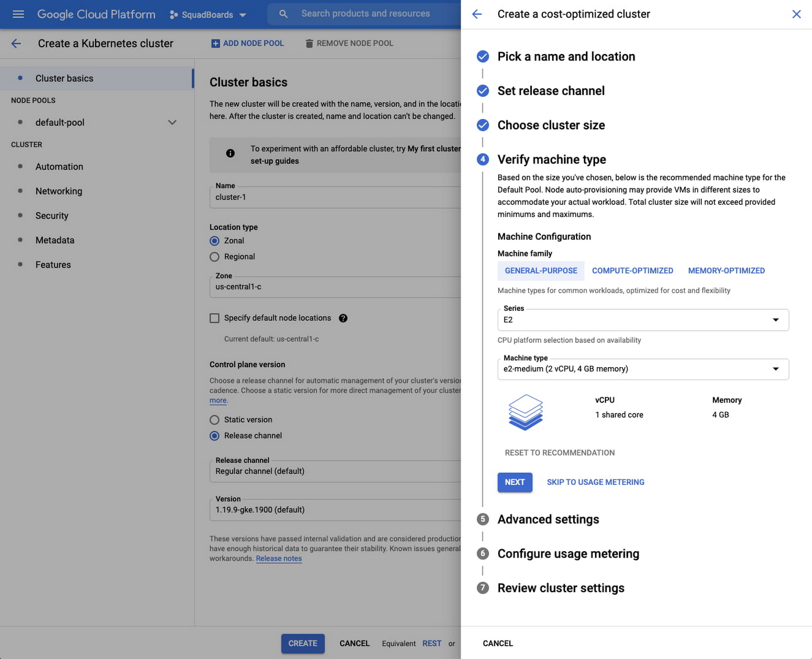The image size is (812, 659).
Task: Select the Regional location type
Action: click(x=215, y=256)
